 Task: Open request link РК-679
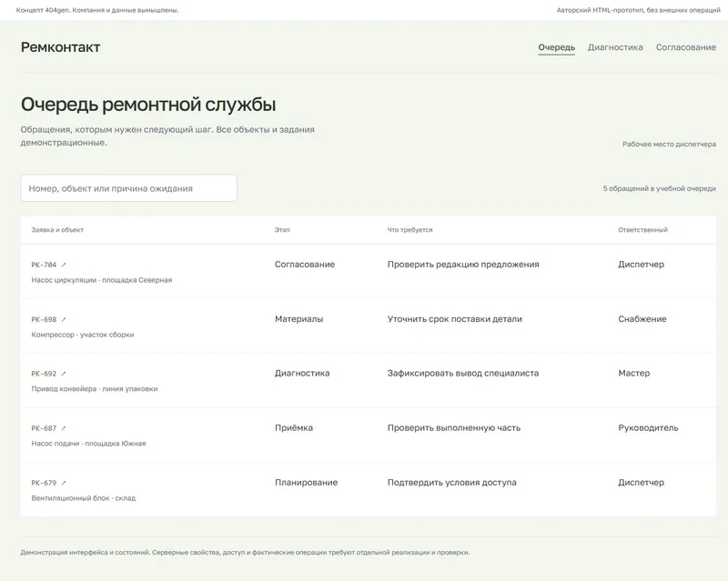pyautogui.click(x=44, y=483)
